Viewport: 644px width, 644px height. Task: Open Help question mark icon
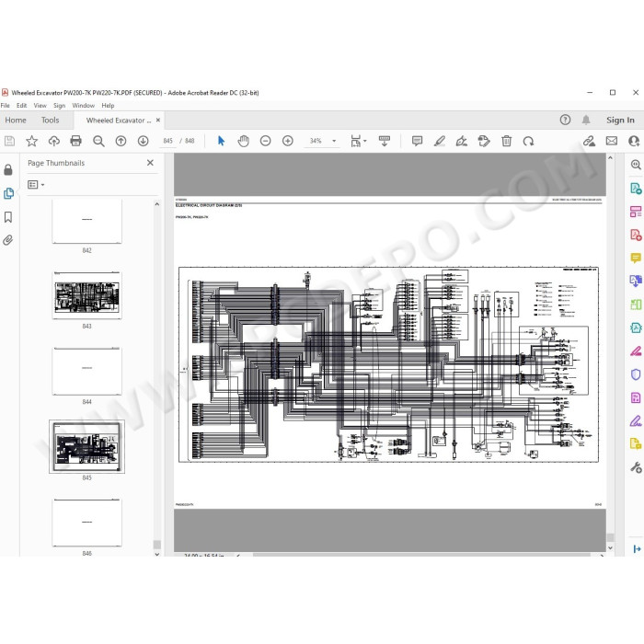click(565, 120)
